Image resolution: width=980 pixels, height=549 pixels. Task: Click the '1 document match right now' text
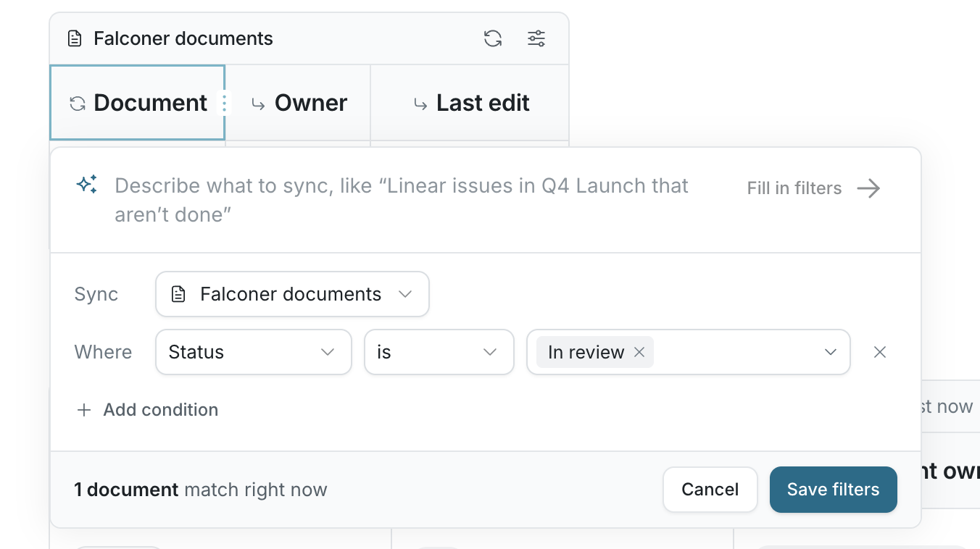tap(201, 490)
